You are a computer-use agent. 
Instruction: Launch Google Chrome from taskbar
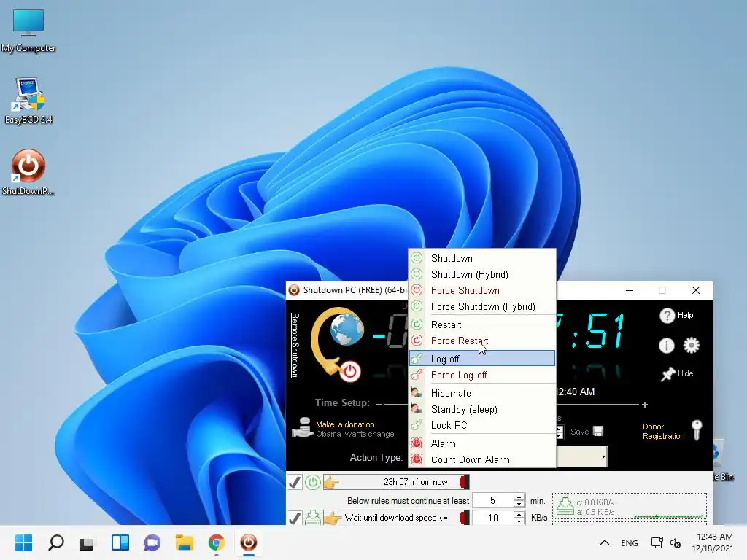216,542
